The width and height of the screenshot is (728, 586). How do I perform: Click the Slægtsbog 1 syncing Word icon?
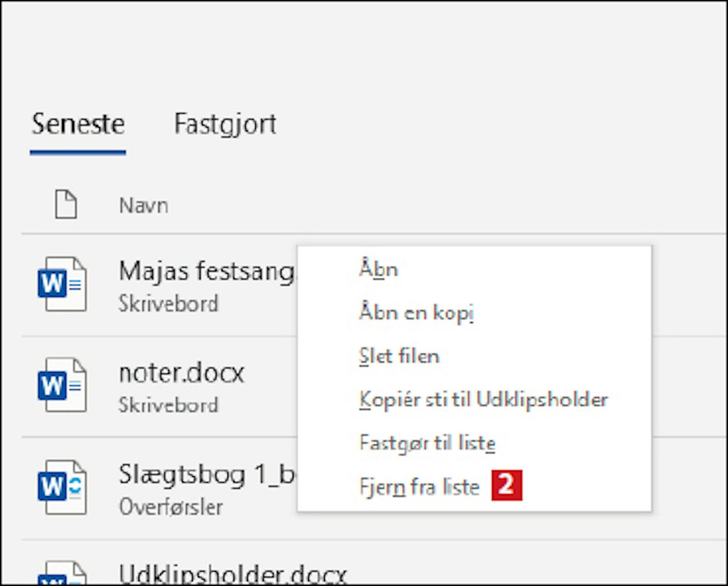62,487
